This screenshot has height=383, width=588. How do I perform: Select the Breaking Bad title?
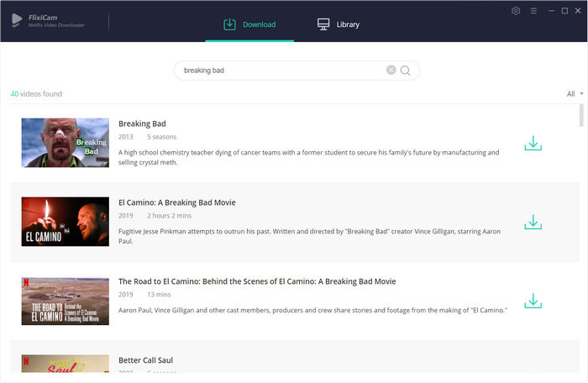142,123
